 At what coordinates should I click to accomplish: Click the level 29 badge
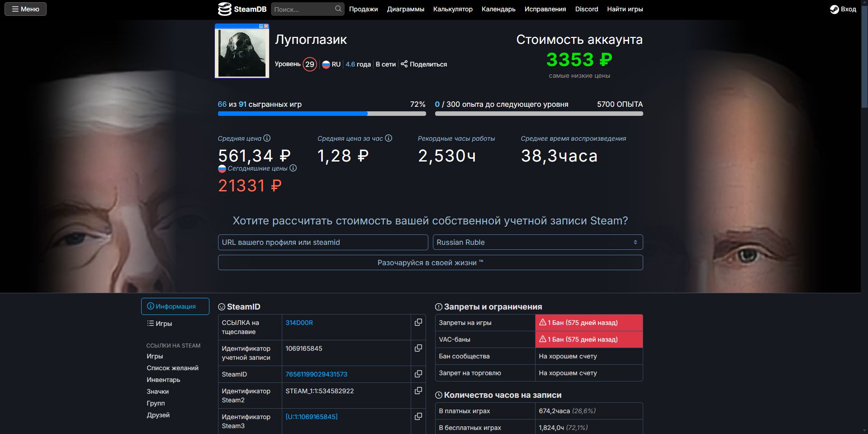point(309,64)
